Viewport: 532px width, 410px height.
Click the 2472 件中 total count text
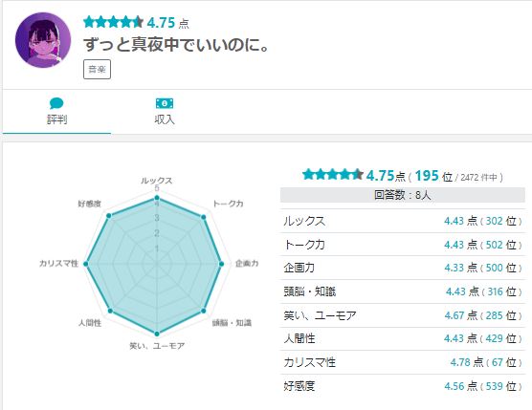click(479, 177)
